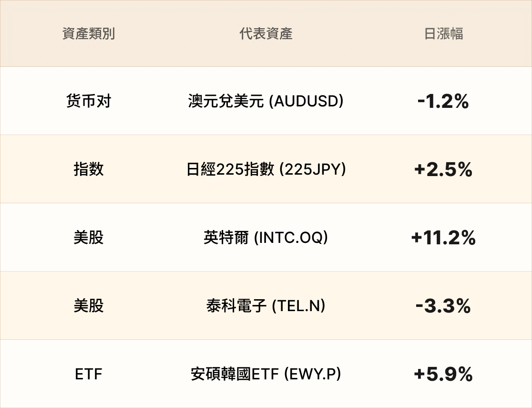Click the +2.5% daily change value

click(x=443, y=169)
